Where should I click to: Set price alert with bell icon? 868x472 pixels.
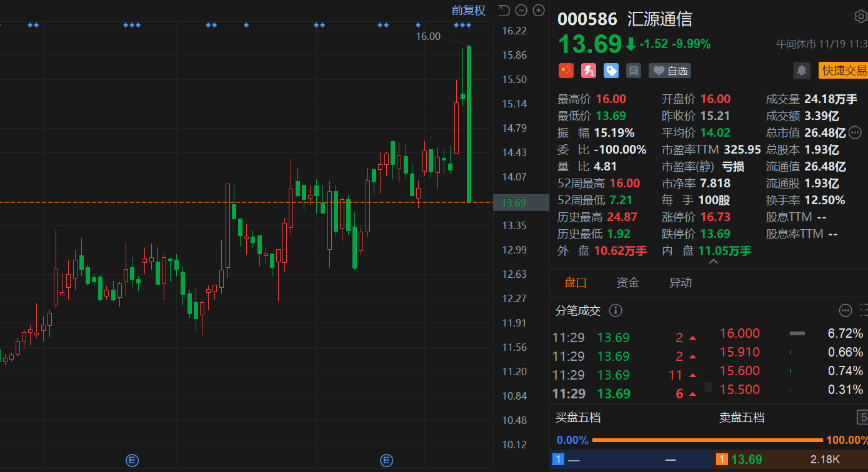pyautogui.click(x=802, y=71)
